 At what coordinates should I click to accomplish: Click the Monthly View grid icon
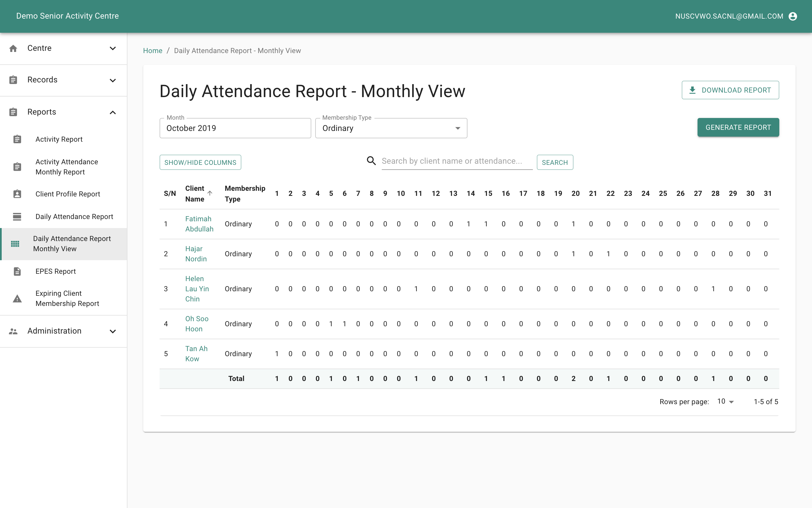click(x=15, y=244)
